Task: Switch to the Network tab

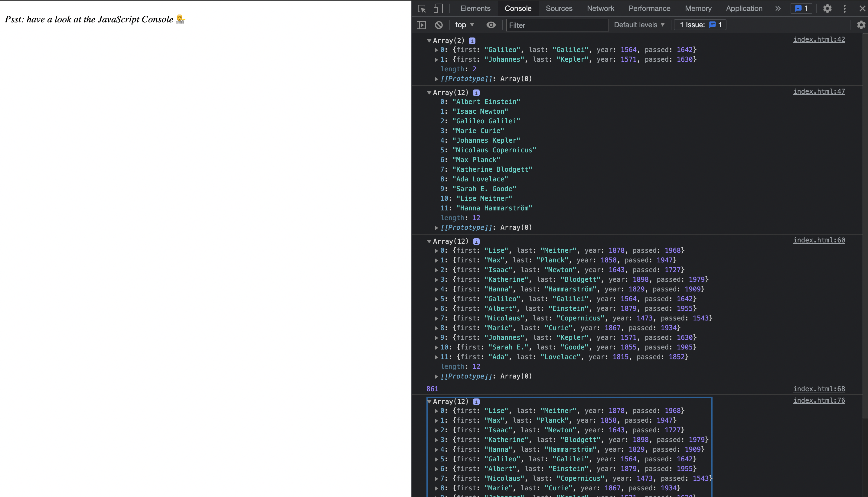Action: (600, 8)
